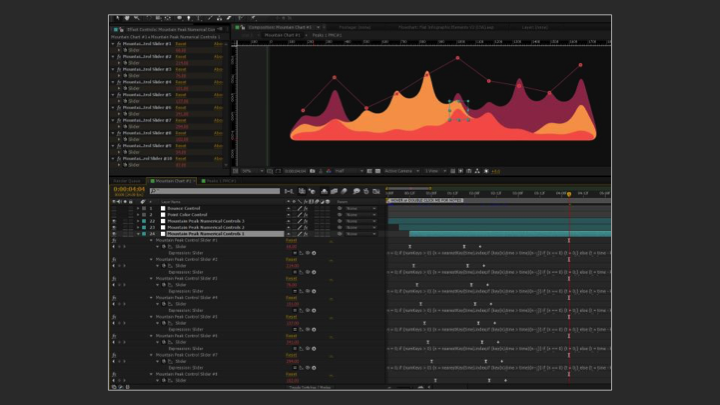Open the viewer magnification 50% dropdown

(253, 171)
